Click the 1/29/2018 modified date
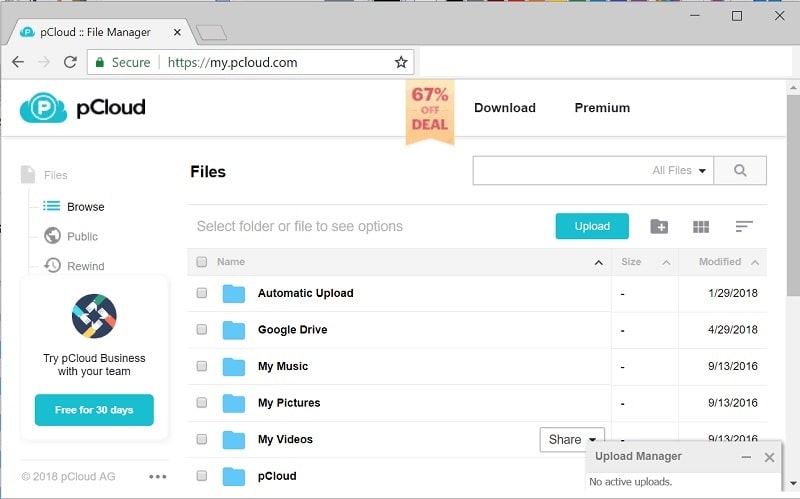Viewport: 800px width, 499px height. click(732, 293)
